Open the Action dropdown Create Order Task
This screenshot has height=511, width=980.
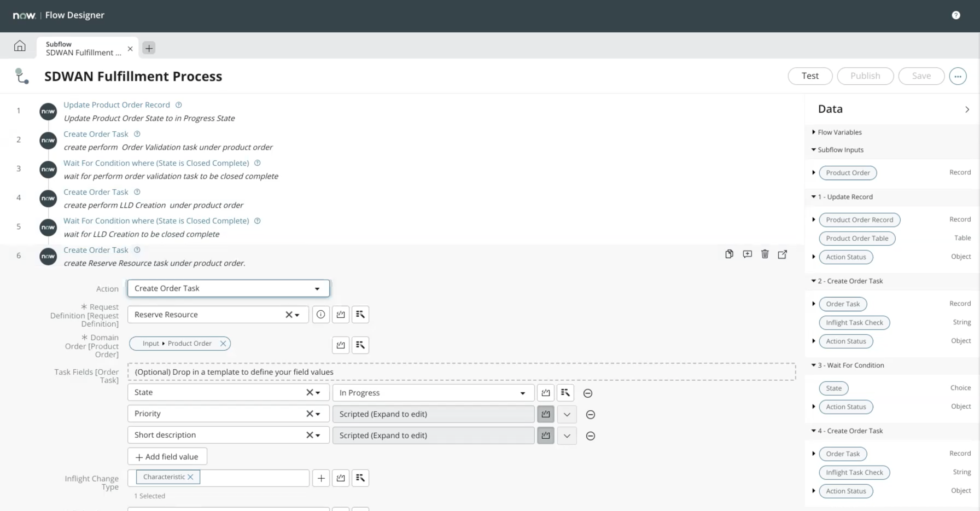tap(229, 288)
